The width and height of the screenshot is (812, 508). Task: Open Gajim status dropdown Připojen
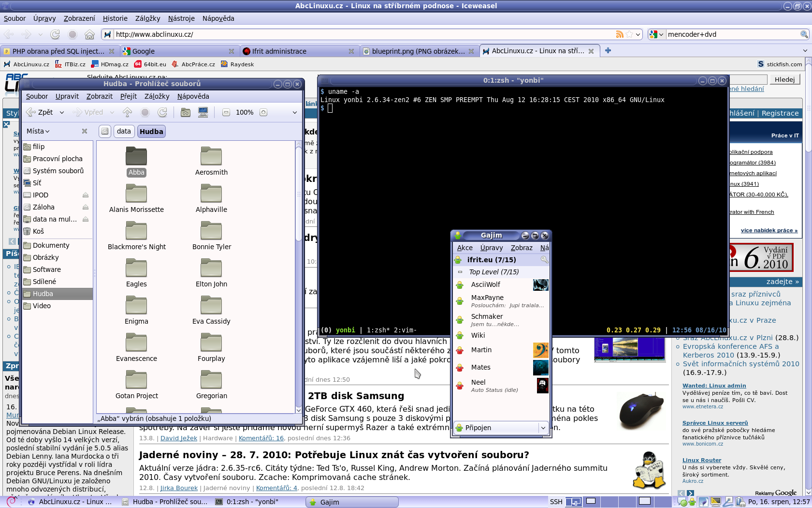point(501,428)
